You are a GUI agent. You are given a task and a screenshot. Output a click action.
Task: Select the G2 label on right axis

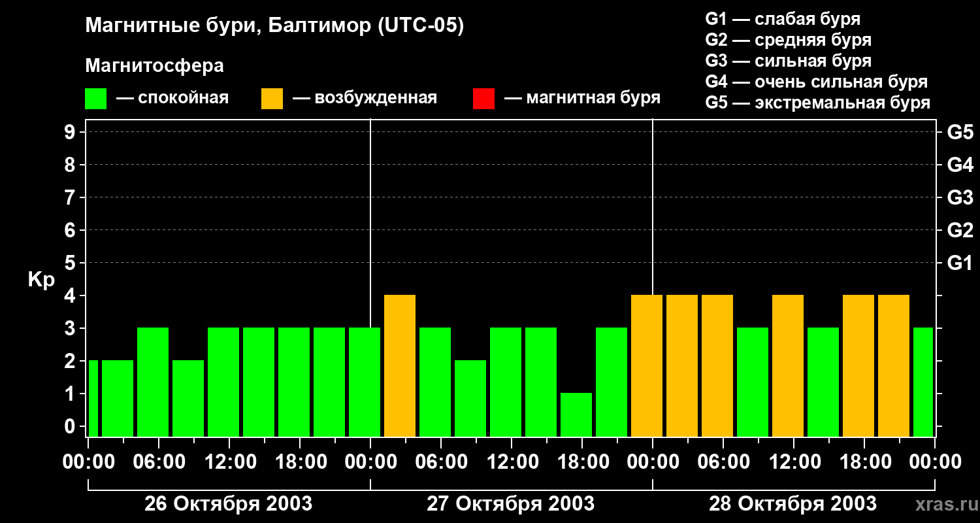pyautogui.click(x=960, y=230)
